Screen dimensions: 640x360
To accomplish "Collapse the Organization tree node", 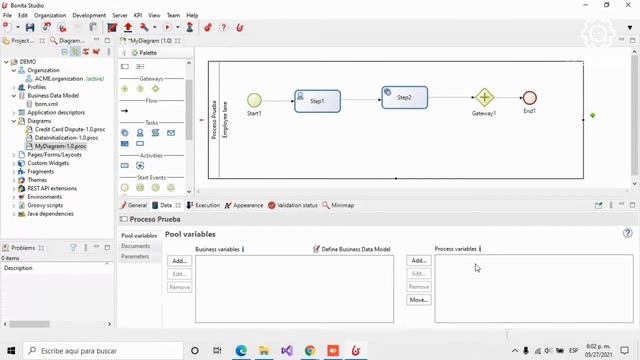I will point(14,70).
